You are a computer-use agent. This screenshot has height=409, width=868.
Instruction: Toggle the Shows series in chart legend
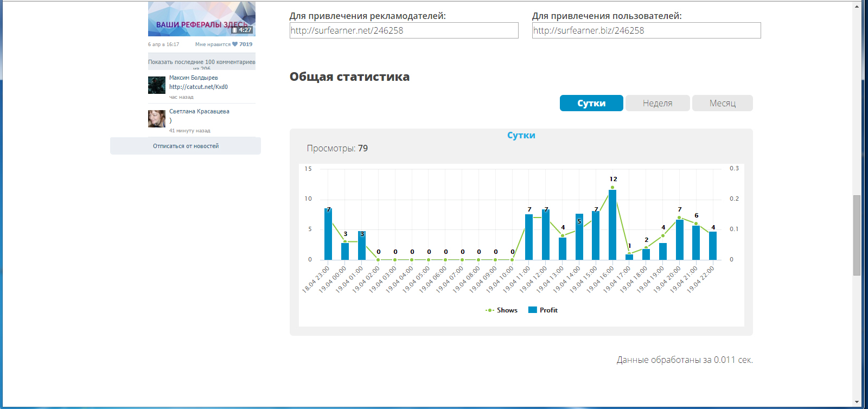pyautogui.click(x=501, y=310)
